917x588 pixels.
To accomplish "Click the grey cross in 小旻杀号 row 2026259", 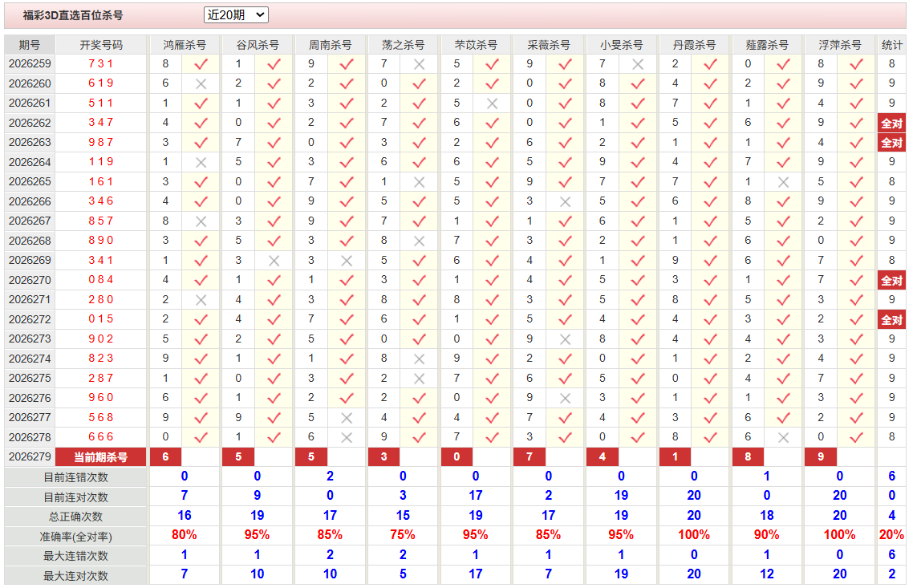I will click(x=638, y=64).
